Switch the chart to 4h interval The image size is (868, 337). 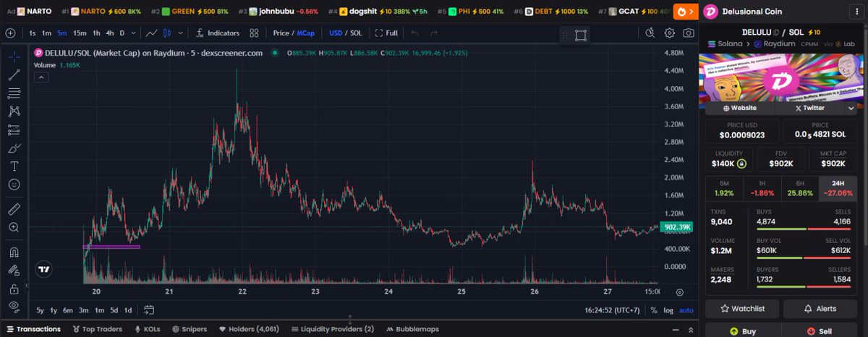[109, 33]
